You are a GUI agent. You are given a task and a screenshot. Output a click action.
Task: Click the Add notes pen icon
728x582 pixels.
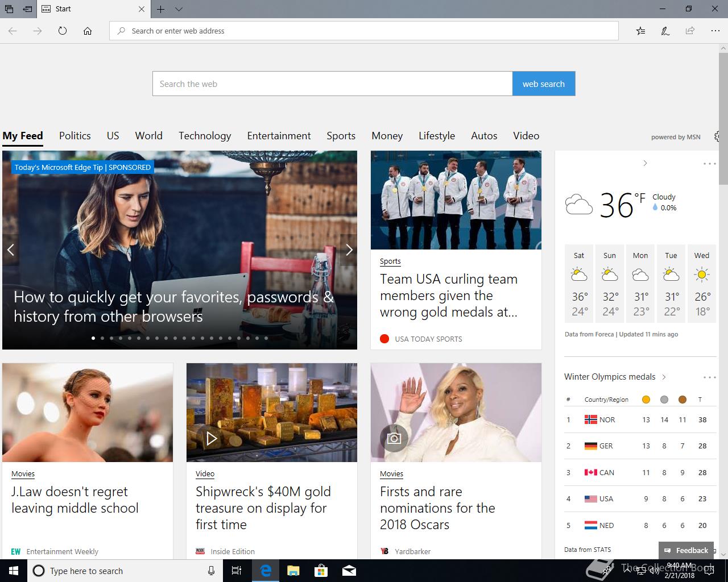(x=665, y=31)
